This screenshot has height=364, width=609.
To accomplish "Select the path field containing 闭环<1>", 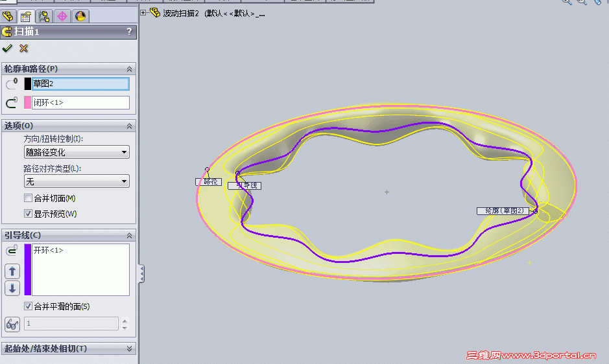I will (x=80, y=103).
